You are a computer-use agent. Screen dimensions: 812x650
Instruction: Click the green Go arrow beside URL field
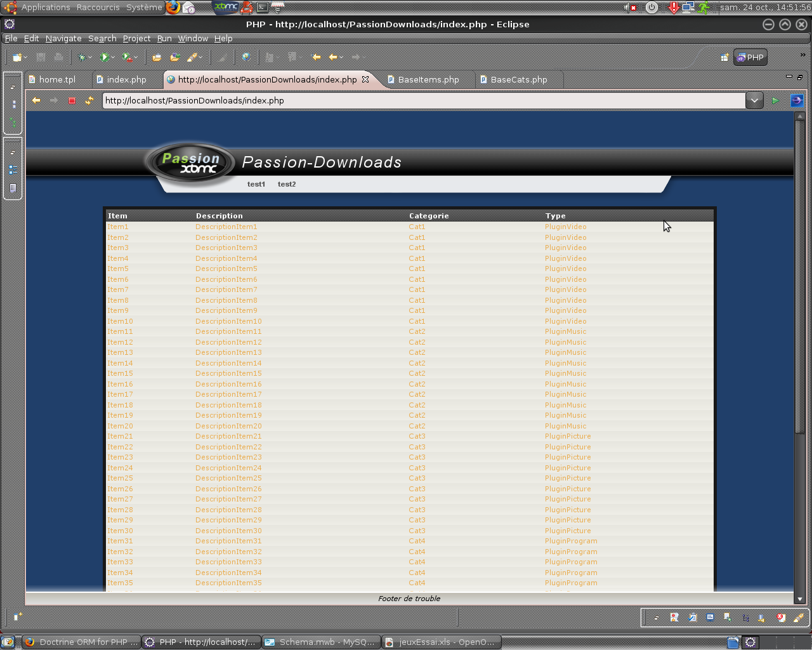[775, 100]
